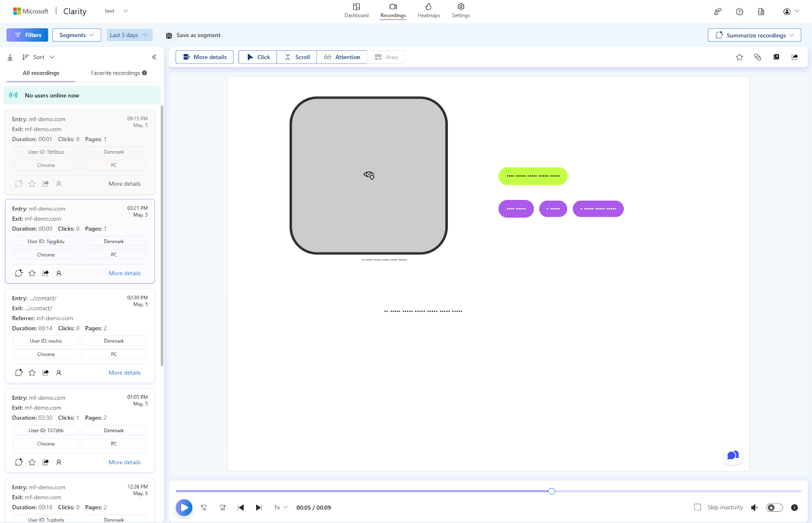Download recordings via download icon

10,57
